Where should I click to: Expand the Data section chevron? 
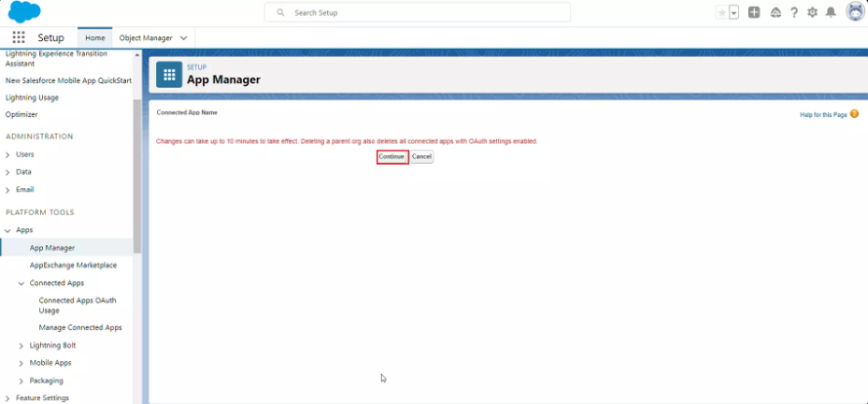click(7, 172)
